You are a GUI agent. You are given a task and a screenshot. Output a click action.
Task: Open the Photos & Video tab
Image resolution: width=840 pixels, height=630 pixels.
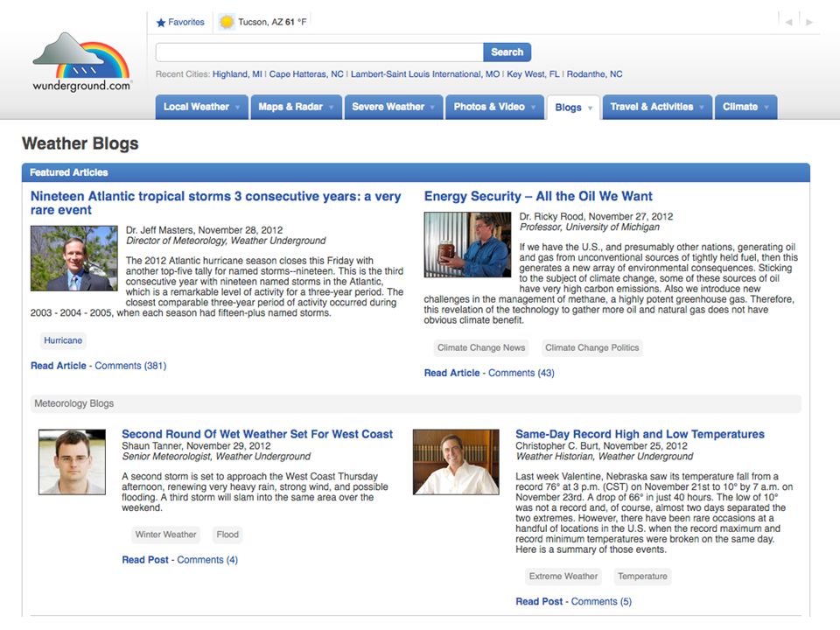pyautogui.click(x=494, y=107)
